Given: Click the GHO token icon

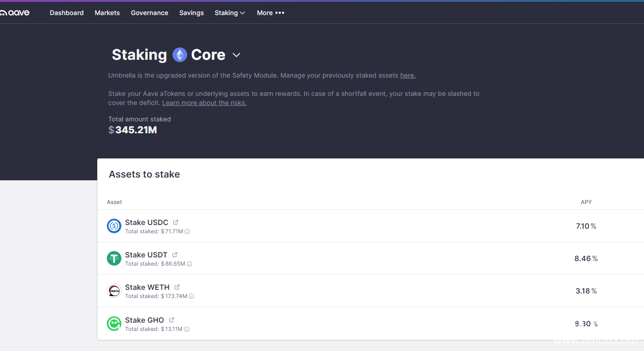Looking at the screenshot, I should click(x=114, y=324).
